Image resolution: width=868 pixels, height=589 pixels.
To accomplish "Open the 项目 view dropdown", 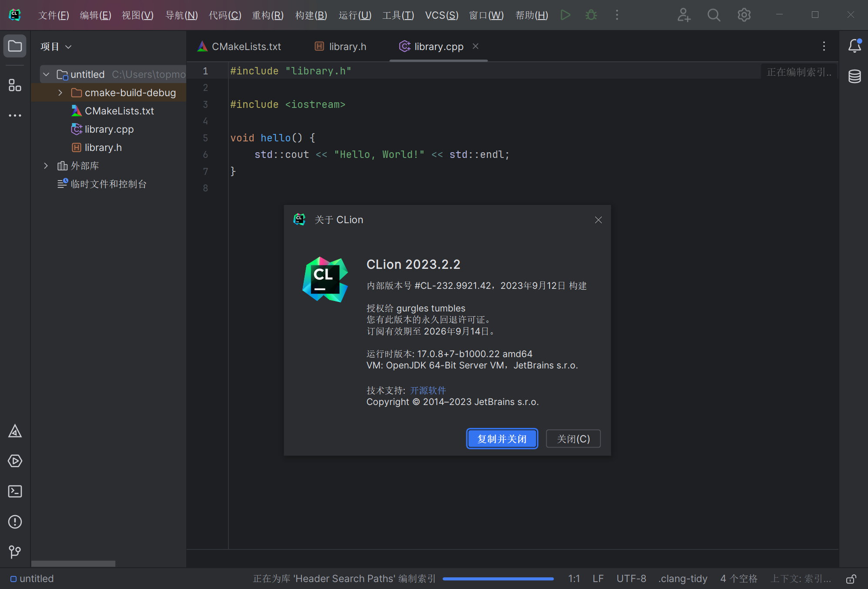I will (x=56, y=47).
